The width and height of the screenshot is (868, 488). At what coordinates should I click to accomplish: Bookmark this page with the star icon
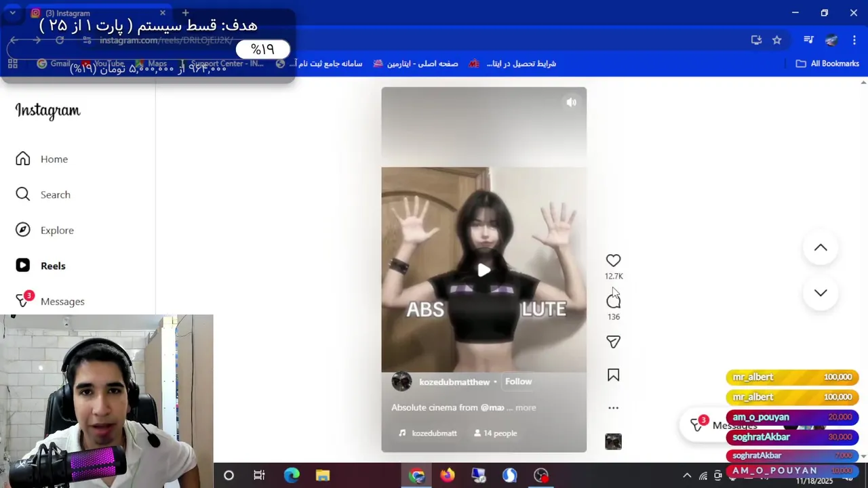click(777, 40)
